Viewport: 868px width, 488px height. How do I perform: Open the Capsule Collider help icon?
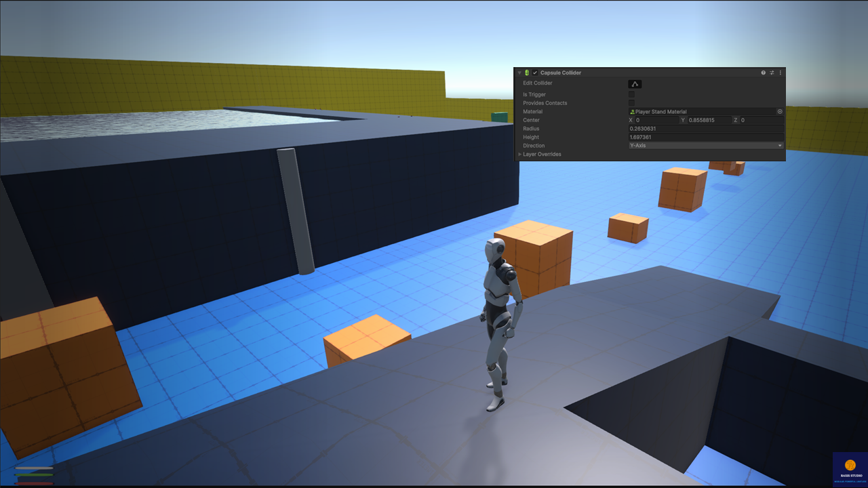click(x=763, y=73)
